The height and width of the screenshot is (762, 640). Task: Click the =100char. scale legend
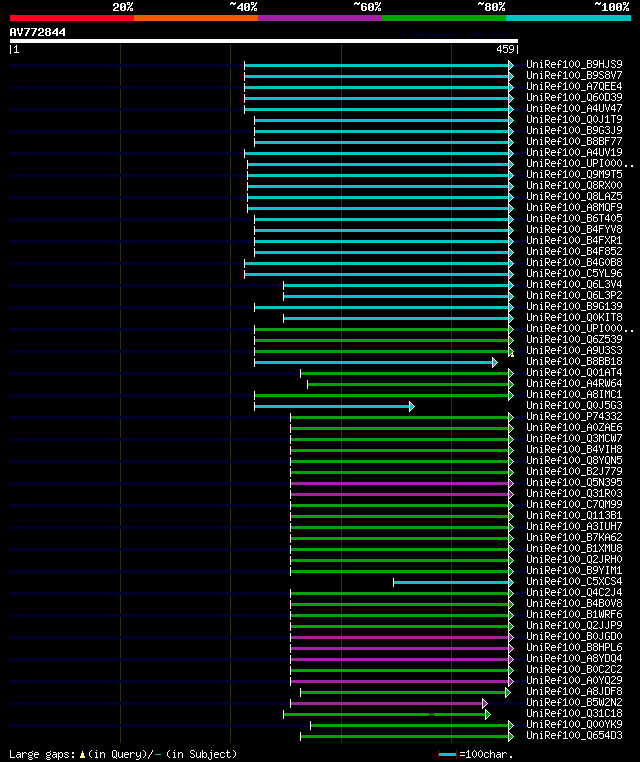coord(476,754)
